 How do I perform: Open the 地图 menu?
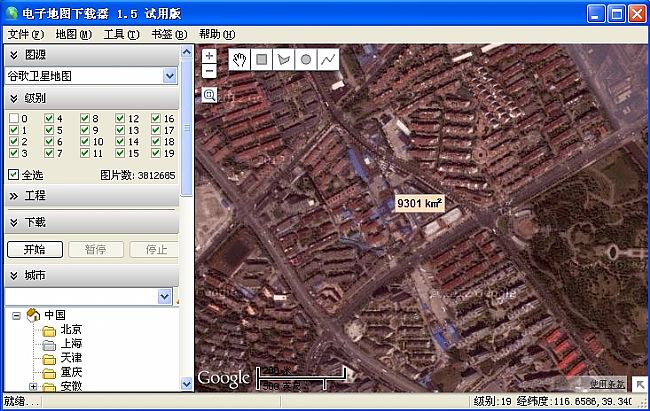click(x=74, y=34)
